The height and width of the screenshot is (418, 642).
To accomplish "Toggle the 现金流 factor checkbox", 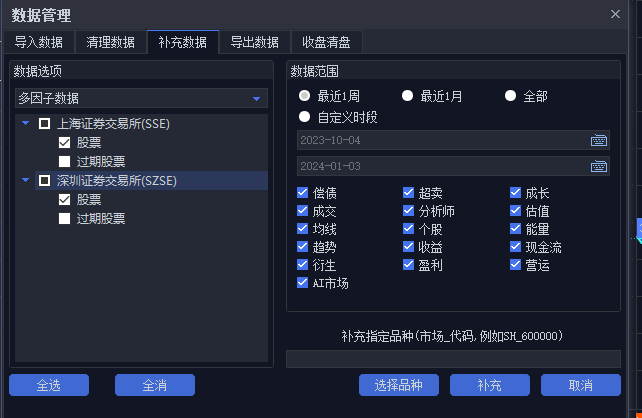I will 515,246.
